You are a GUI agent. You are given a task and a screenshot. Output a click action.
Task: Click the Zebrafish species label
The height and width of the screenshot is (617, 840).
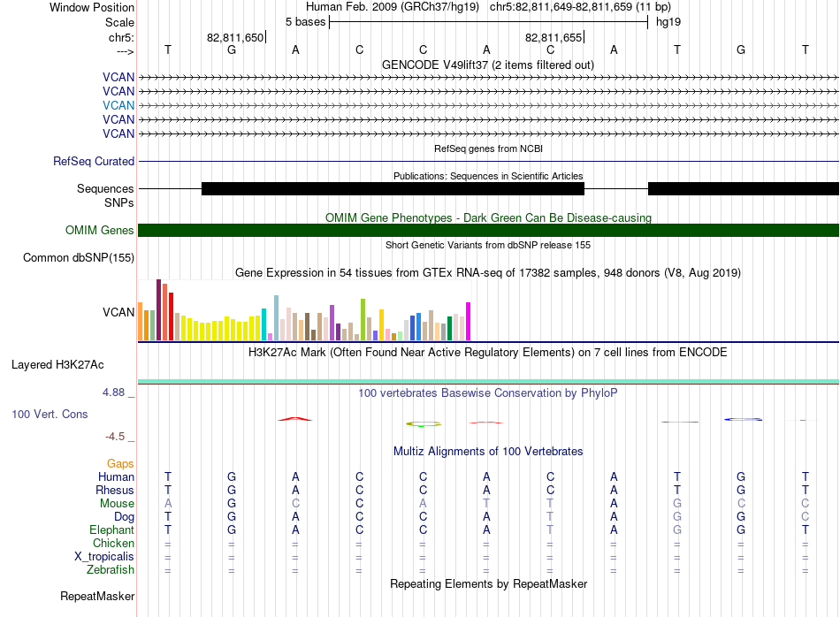click(111, 569)
